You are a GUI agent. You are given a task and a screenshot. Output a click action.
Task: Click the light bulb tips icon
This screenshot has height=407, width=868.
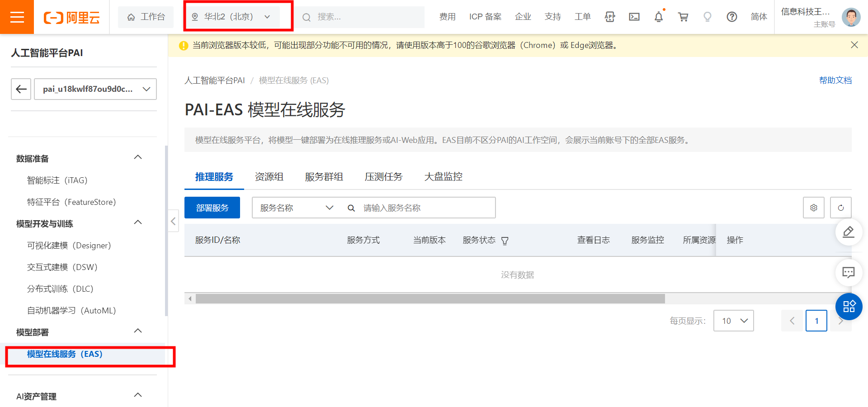708,17
